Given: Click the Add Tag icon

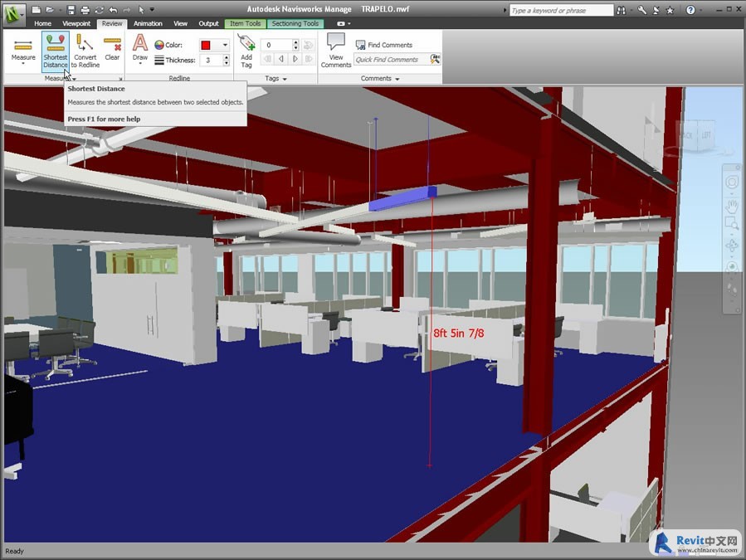Looking at the screenshot, I should click(246, 51).
